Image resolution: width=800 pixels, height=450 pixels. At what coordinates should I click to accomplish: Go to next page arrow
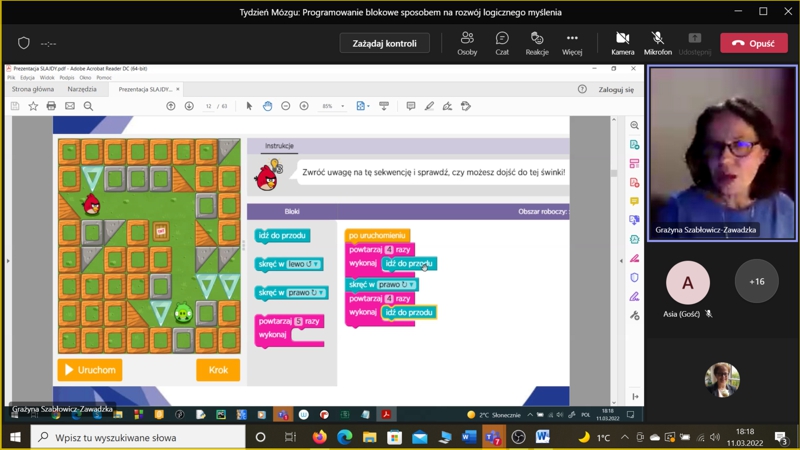pyautogui.click(x=189, y=106)
